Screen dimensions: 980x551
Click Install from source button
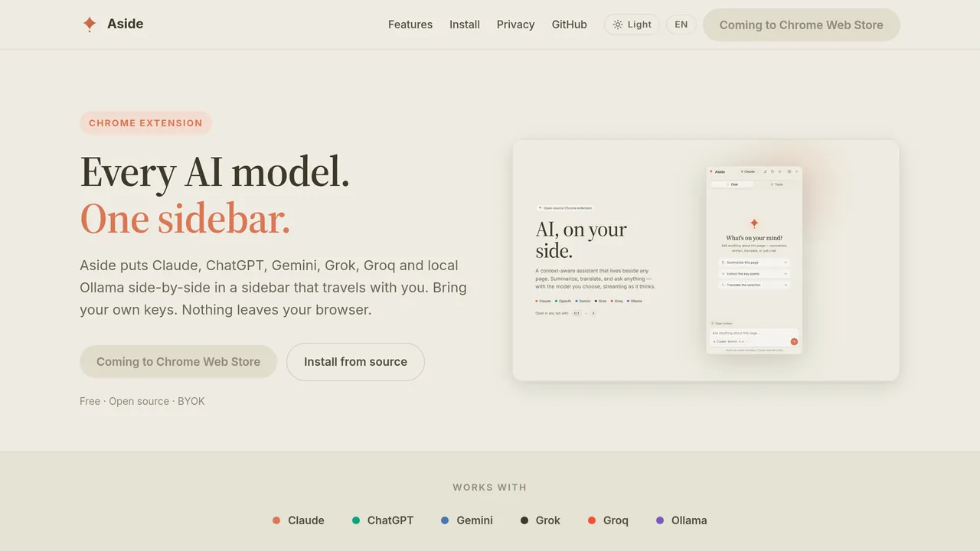tap(355, 361)
